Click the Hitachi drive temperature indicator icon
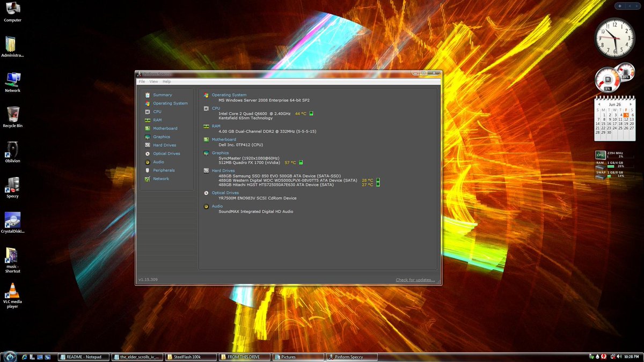Viewport: 644px width, 362px height. point(378,184)
